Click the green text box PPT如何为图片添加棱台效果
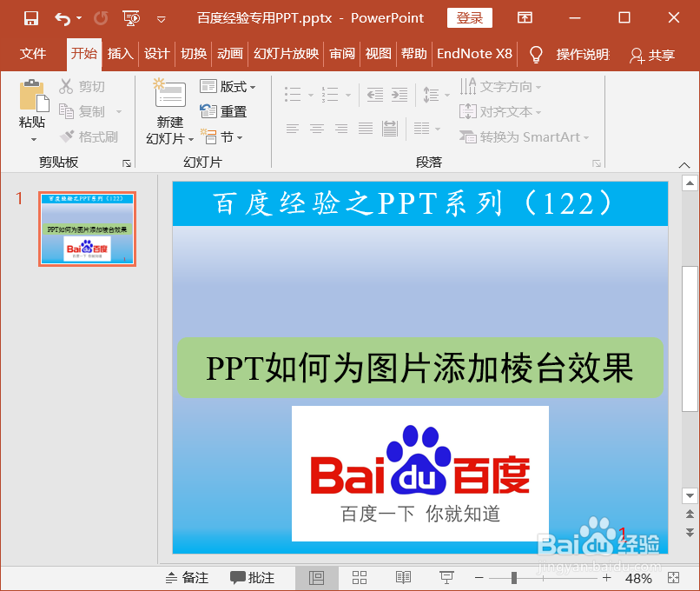This screenshot has width=700, height=591. click(420, 368)
